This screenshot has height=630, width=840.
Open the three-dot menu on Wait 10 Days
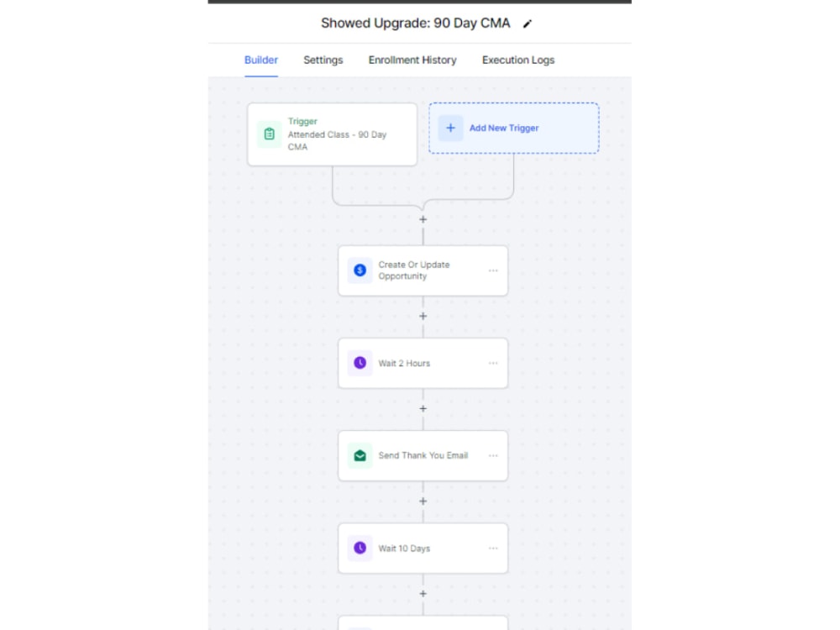[x=494, y=548]
